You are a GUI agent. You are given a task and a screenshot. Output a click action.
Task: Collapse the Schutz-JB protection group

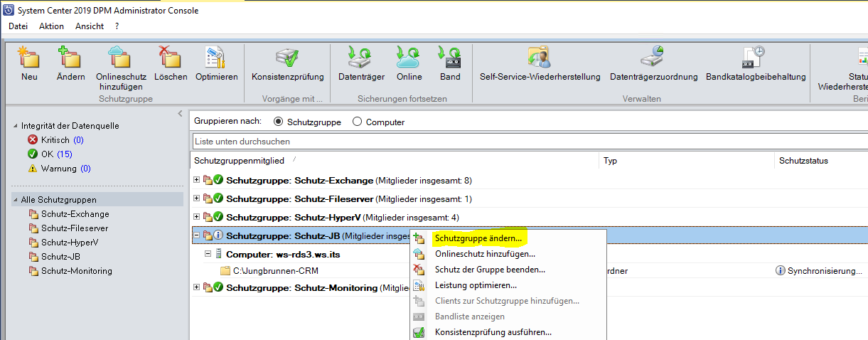pos(197,235)
